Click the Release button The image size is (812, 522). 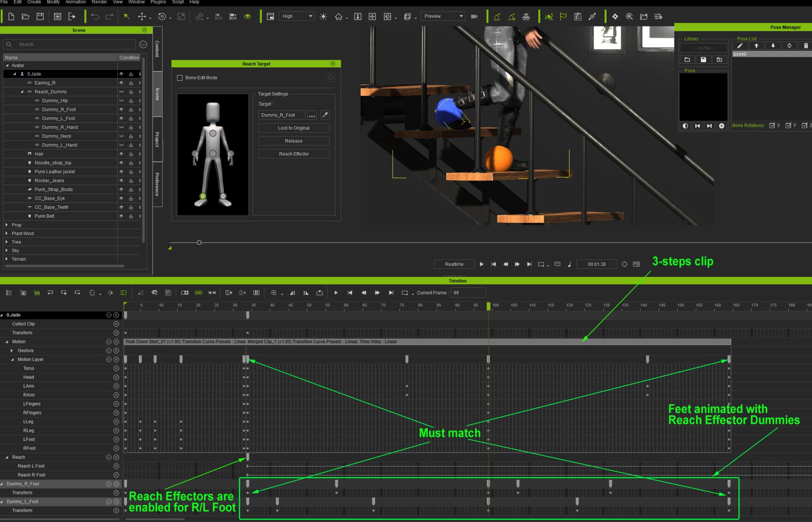pyautogui.click(x=294, y=141)
